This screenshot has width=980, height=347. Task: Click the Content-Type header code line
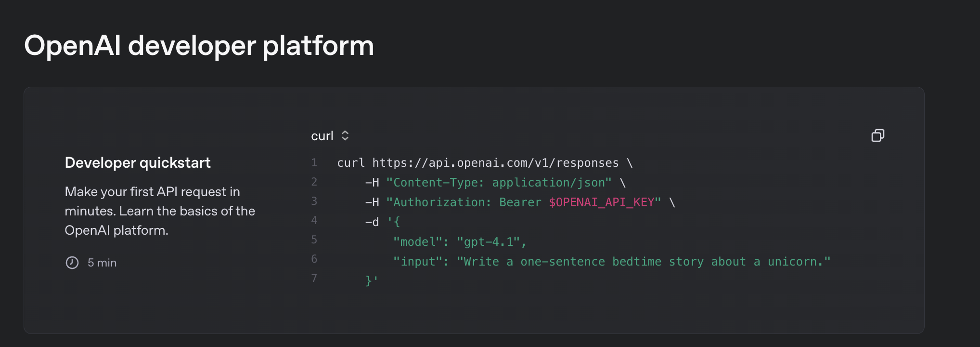(495, 183)
